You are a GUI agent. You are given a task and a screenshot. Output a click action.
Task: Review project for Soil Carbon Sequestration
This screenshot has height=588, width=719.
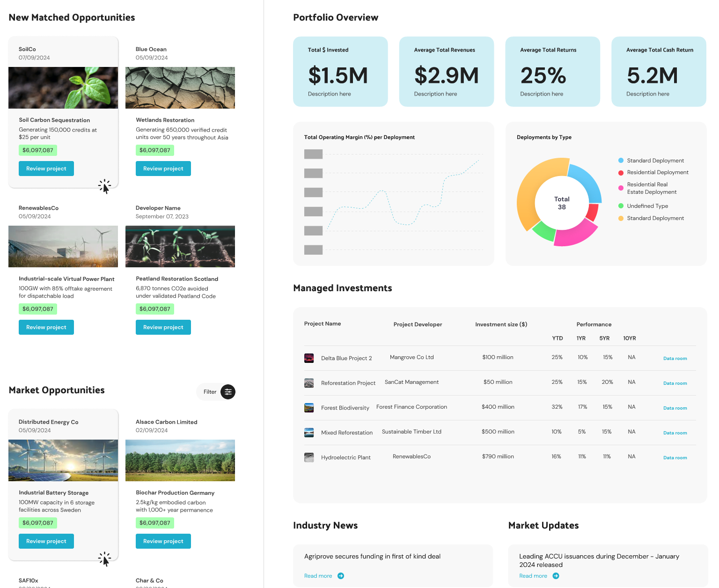pos(46,169)
